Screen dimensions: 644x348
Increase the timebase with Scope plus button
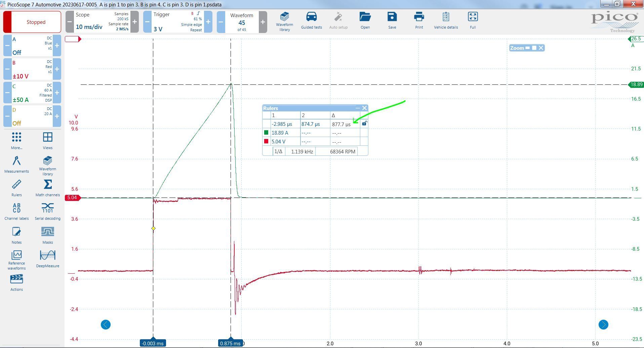tap(134, 22)
